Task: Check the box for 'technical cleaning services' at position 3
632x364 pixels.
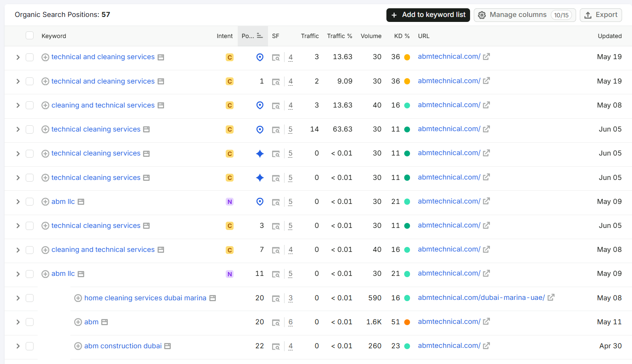Action: pyautogui.click(x=29, y=225)
